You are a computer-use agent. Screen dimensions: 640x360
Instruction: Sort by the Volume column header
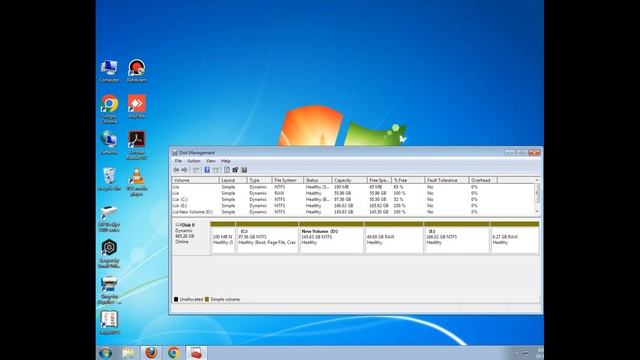(196, 180)
